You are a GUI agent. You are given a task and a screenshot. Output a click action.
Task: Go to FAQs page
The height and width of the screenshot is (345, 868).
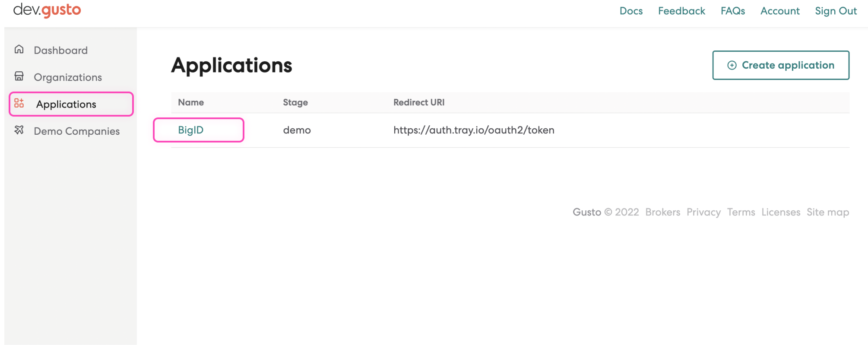pyautogui.click(x=732, y=11)
